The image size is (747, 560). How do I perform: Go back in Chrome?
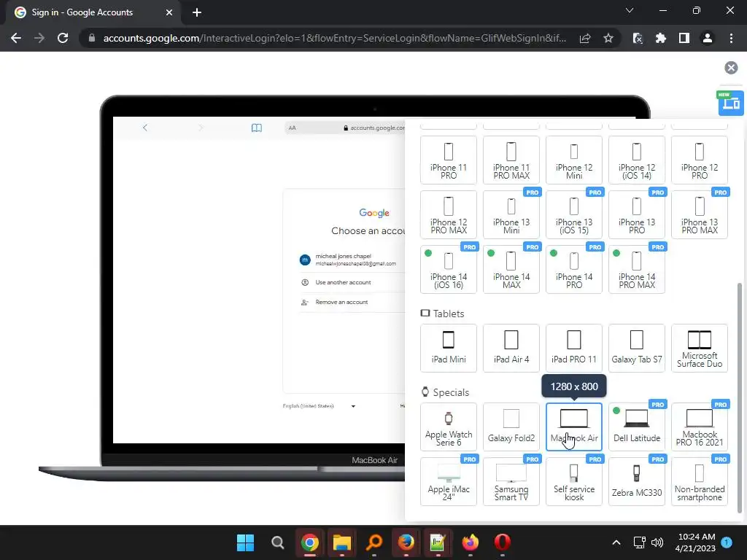pos(16,38)
